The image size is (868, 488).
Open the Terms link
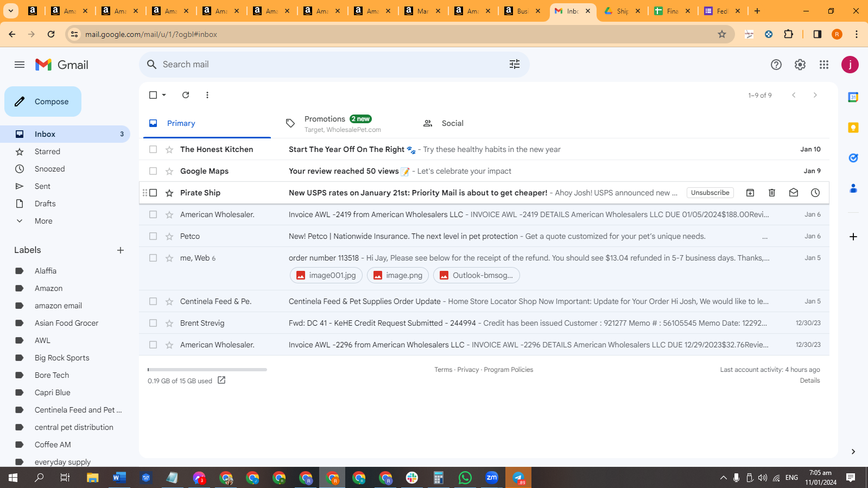443,370
